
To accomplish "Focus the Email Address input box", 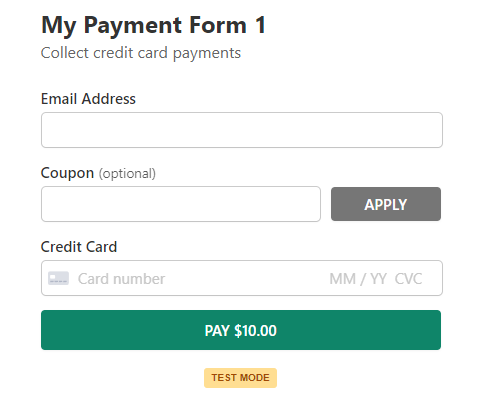I will 242,130.
